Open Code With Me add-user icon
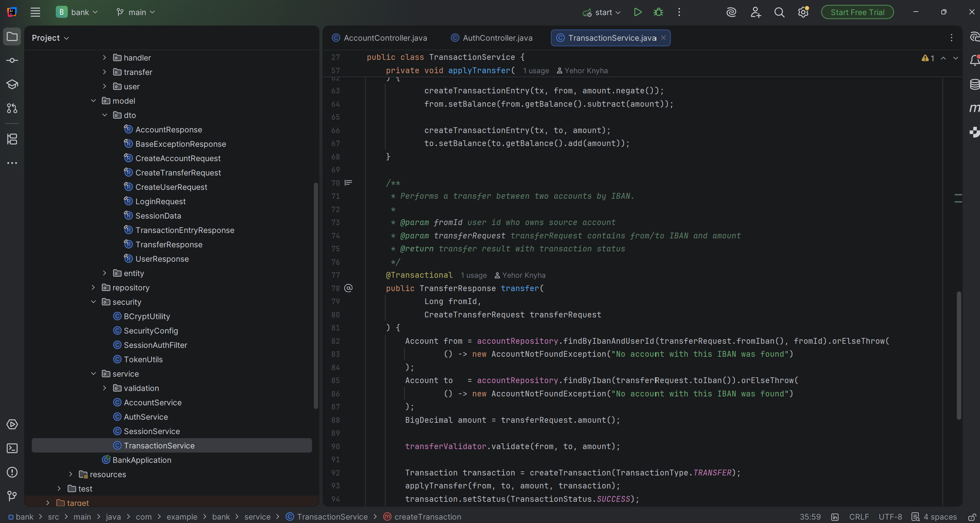This screenshot has height=523, width=980. tap(756, 12)
